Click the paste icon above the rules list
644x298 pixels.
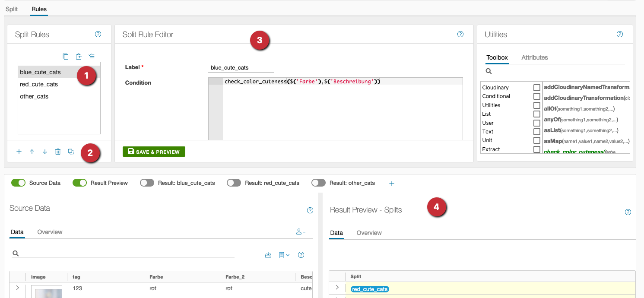(x=79, y=56)
